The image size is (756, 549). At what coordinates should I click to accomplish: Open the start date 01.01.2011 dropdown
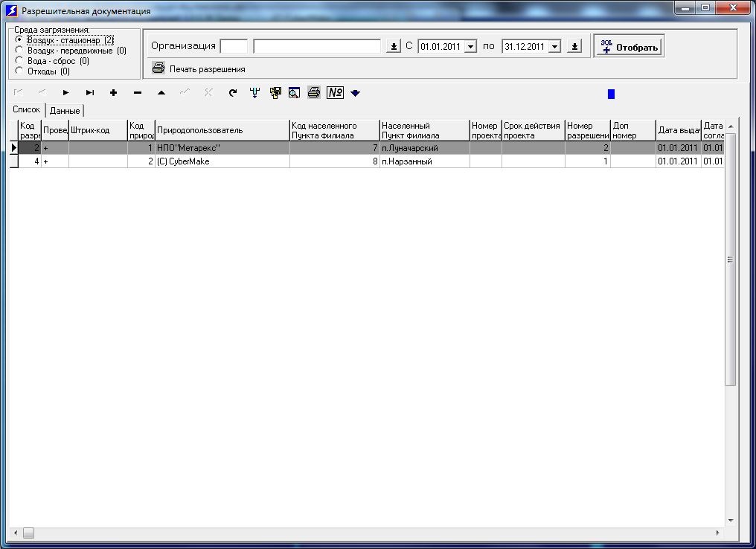[x=471, y=47]
